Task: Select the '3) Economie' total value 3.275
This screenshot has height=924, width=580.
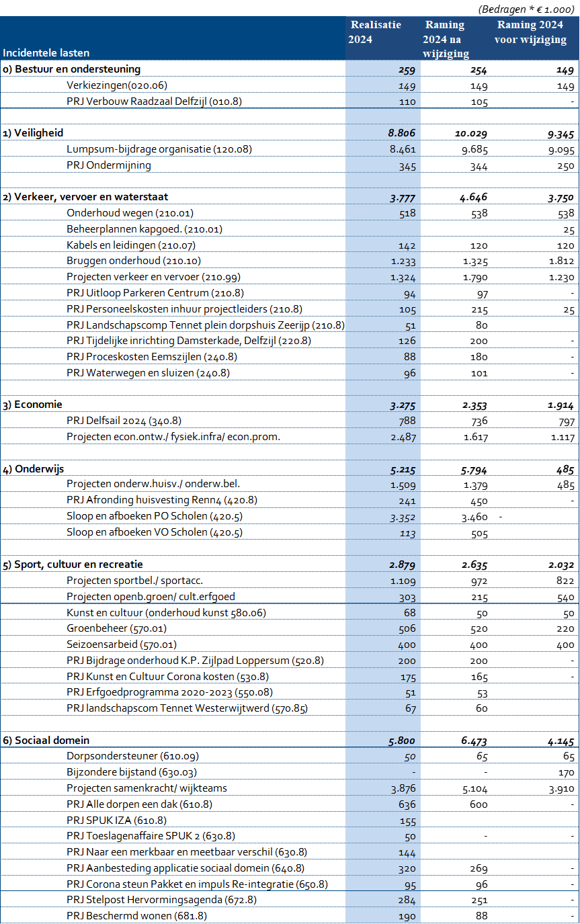Action: [x=403, y=405]
